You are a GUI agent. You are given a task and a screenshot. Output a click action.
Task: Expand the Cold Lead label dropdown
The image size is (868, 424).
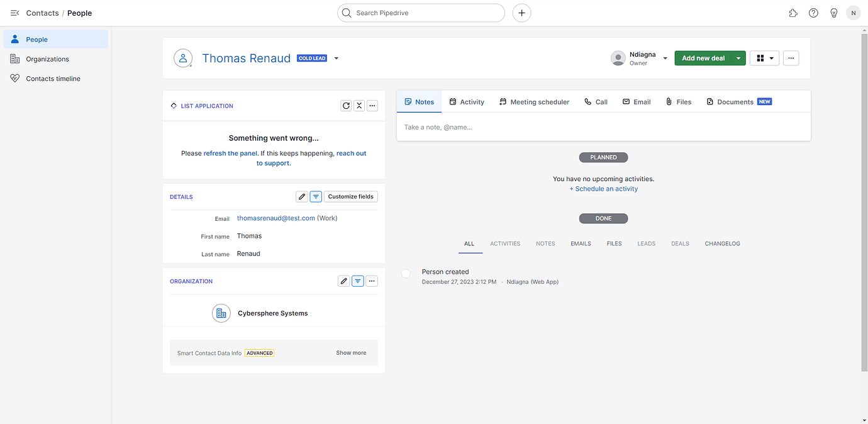pyautogui.click(x=337, y=59)
